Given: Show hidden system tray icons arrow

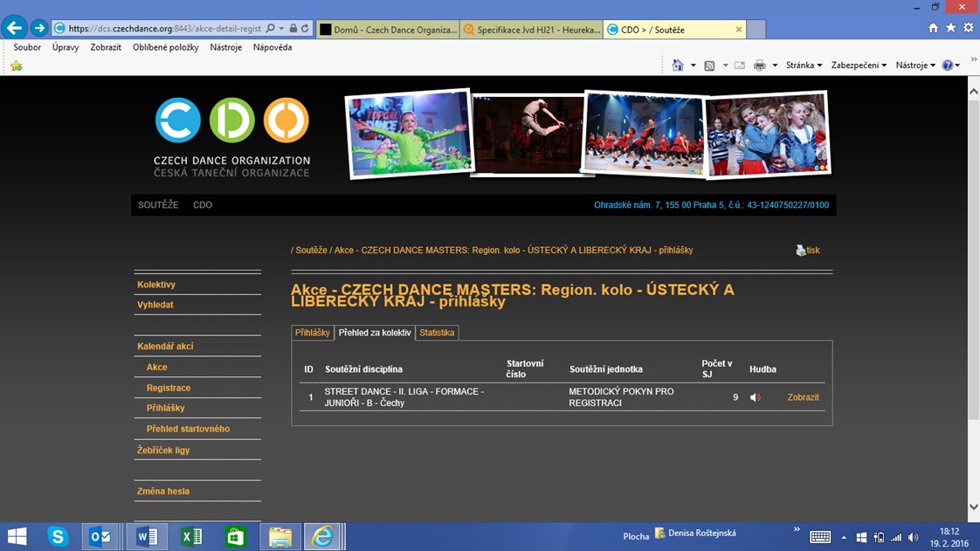Looking at the screenshot, I should click(x=844, y=537).
